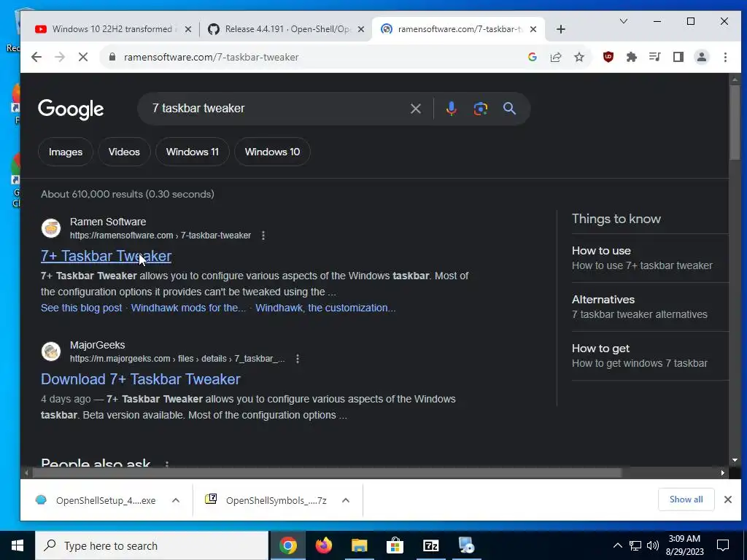Expand How to get in Things to know

(650, 356)
